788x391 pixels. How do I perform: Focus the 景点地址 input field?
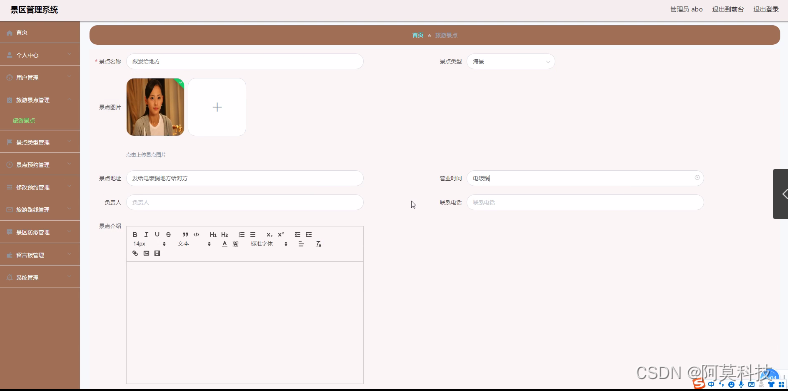point(245,178)
